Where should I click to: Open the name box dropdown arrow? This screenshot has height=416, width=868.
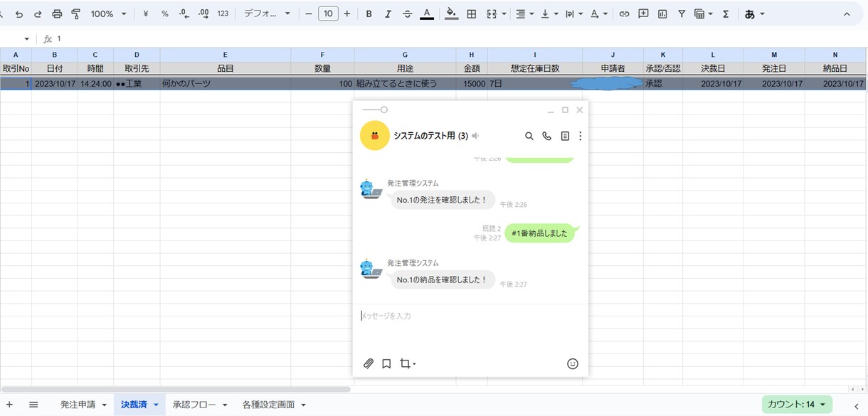[27, 39]
